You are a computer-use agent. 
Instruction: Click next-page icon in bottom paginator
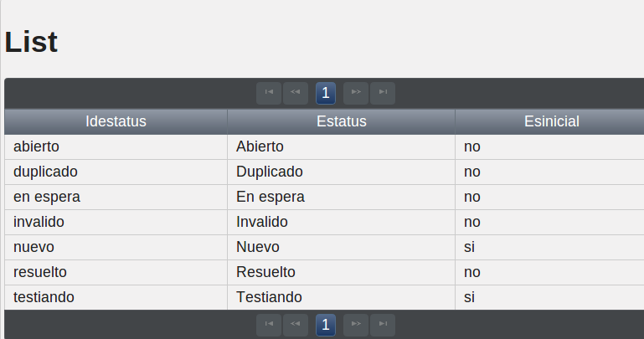tap(356, 325)
